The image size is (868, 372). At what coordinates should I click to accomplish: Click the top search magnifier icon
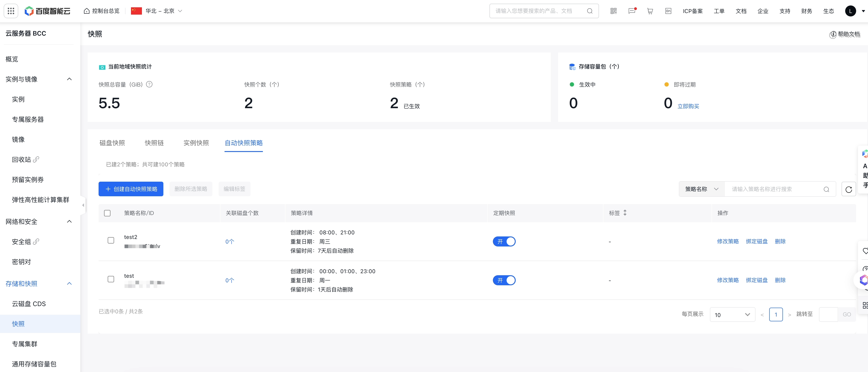point(589,11)
